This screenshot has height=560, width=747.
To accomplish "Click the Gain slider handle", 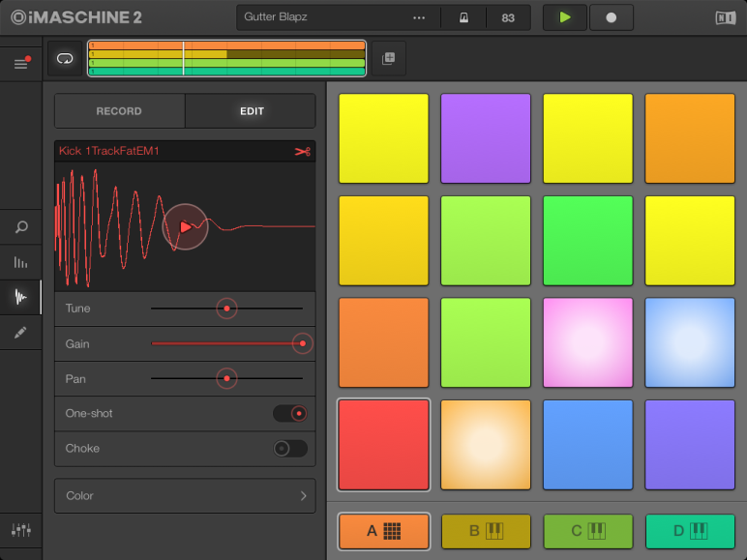I will click(303, 343).
